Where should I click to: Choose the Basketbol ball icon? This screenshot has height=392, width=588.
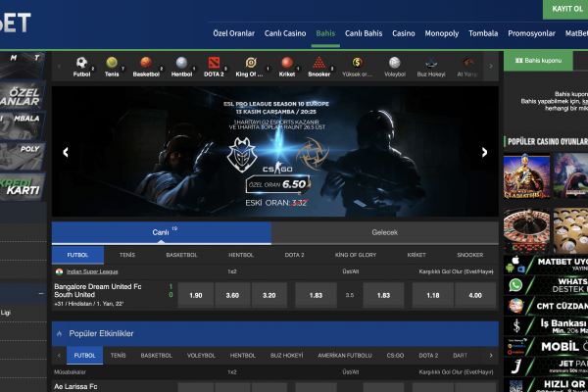(x=146, y=63)
